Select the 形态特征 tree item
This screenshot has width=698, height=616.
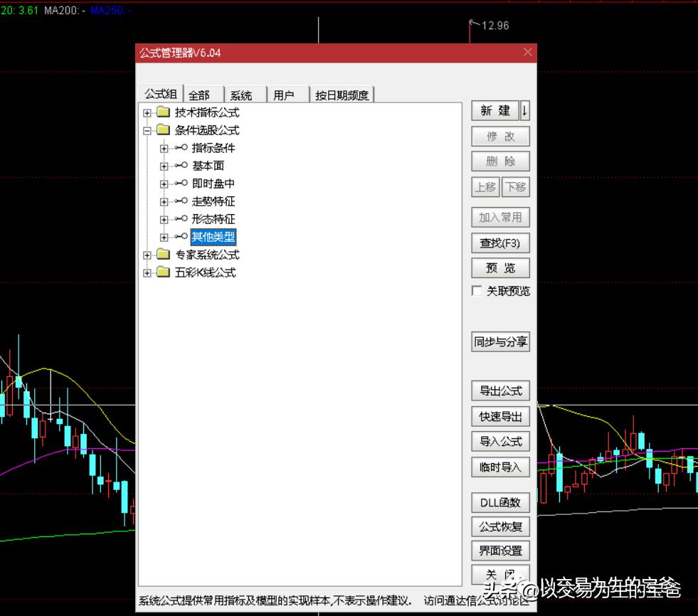(213, 219)
